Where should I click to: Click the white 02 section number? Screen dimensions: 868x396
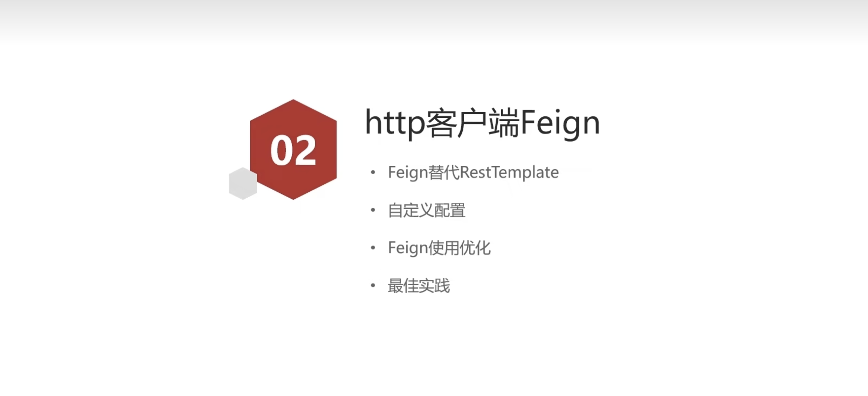click(293, 151)
